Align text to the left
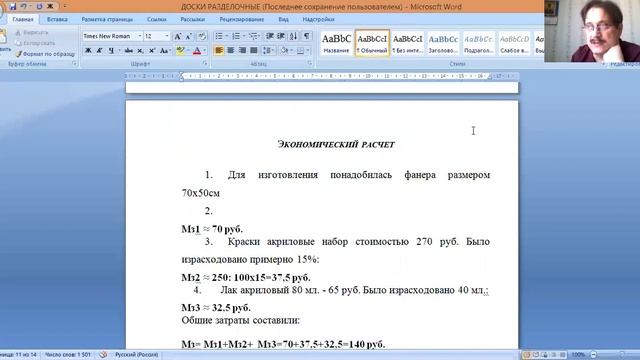The image size is (640, 360). tap(219, 51)
